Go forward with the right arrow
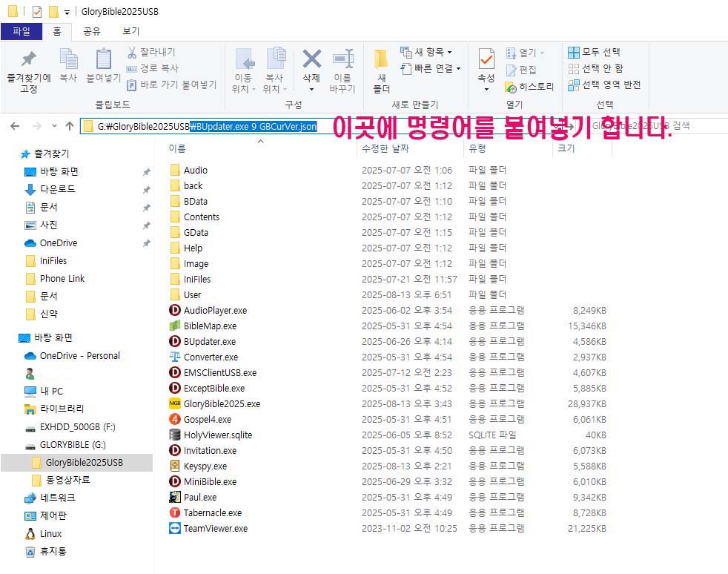This screenshot has height=574, width=728. 36,126
